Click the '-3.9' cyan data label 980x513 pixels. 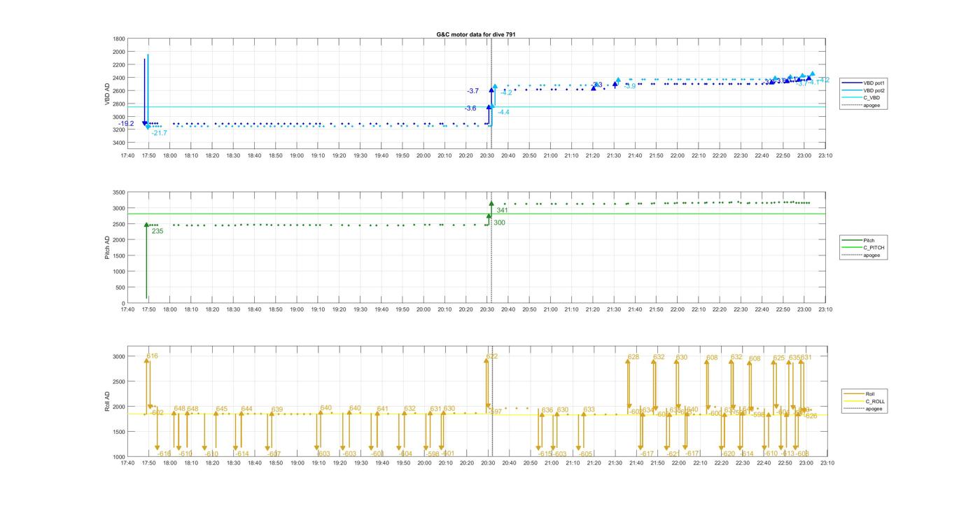630,86
